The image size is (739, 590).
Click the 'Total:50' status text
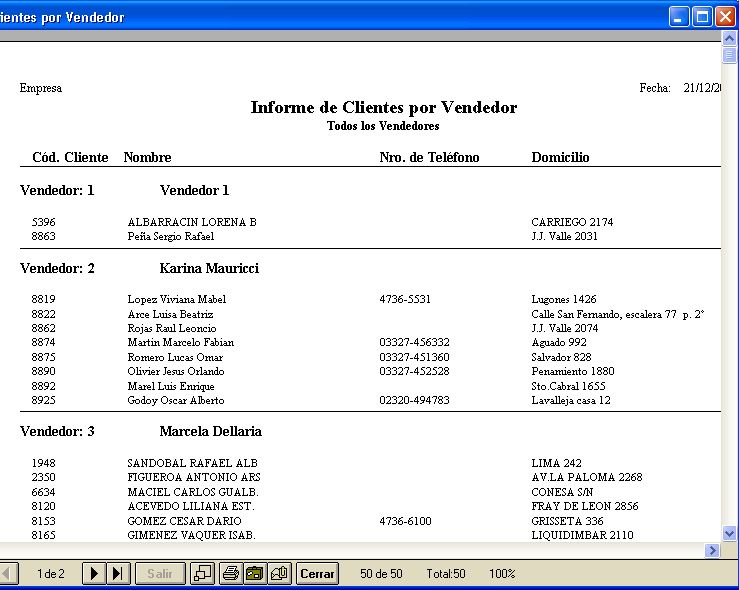point(446,574)
